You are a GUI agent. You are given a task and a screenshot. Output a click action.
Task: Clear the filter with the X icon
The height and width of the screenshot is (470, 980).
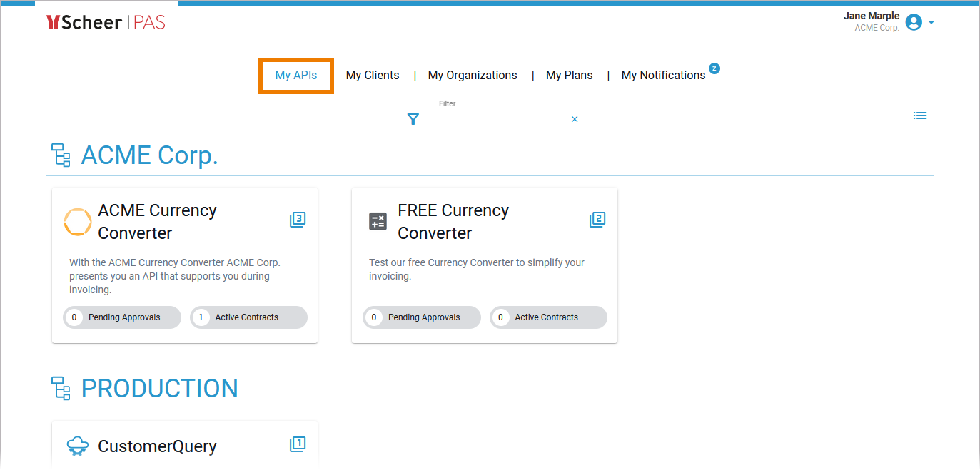(x=575, y=119)
